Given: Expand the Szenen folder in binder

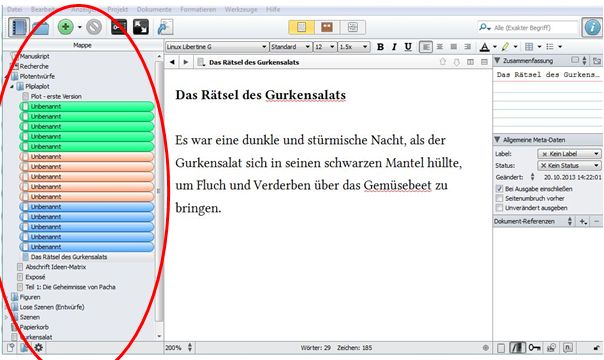Looking at the screenshot, I should [x=6, y=317].
